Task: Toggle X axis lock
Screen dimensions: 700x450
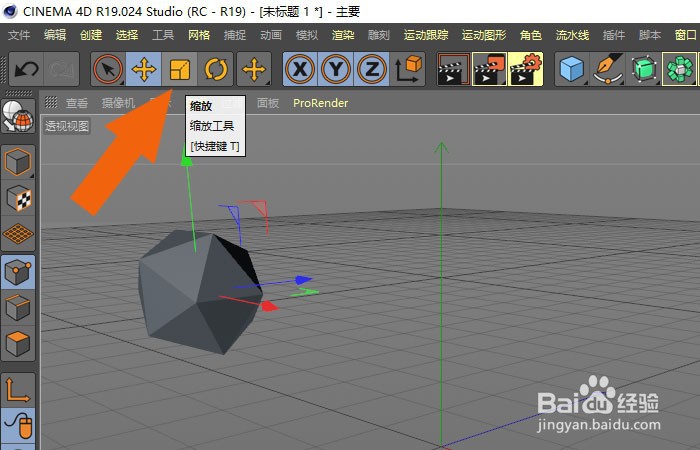Action: 300,69
